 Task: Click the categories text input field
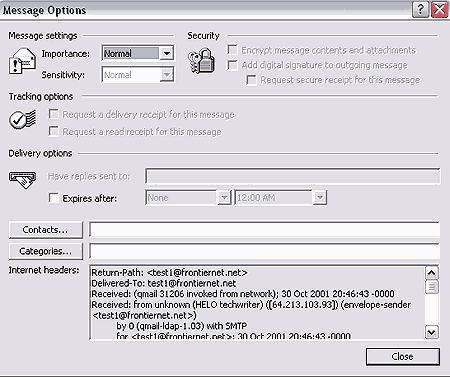click(264, 251)
